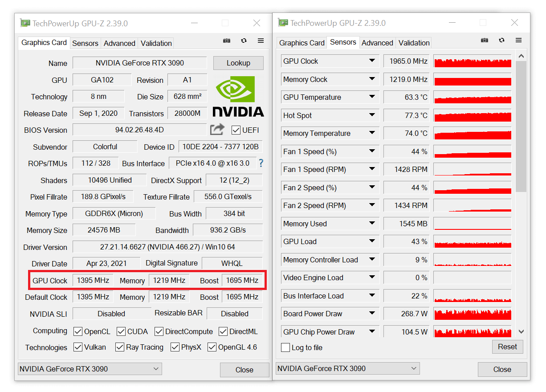Screen dimensions: 546x392
Task: Click the GPU-Z logo in the left titlebar
Action: pyautogui.click(x=25, y=22)
